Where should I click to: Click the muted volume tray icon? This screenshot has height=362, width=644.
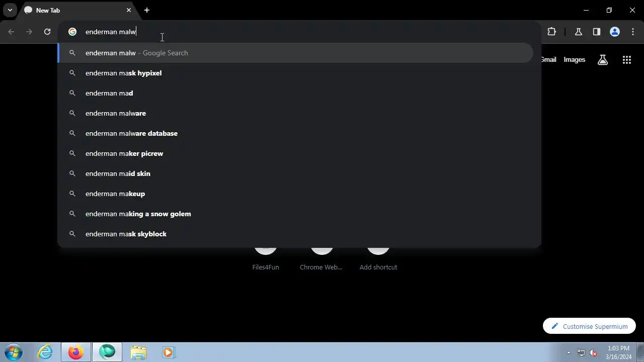(594, 352)
